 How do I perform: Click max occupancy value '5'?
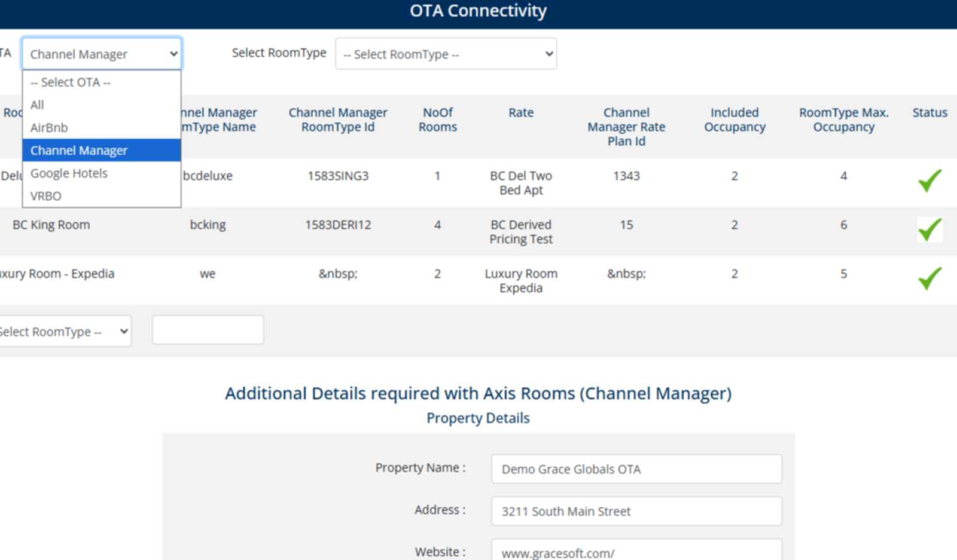(843, 274)
